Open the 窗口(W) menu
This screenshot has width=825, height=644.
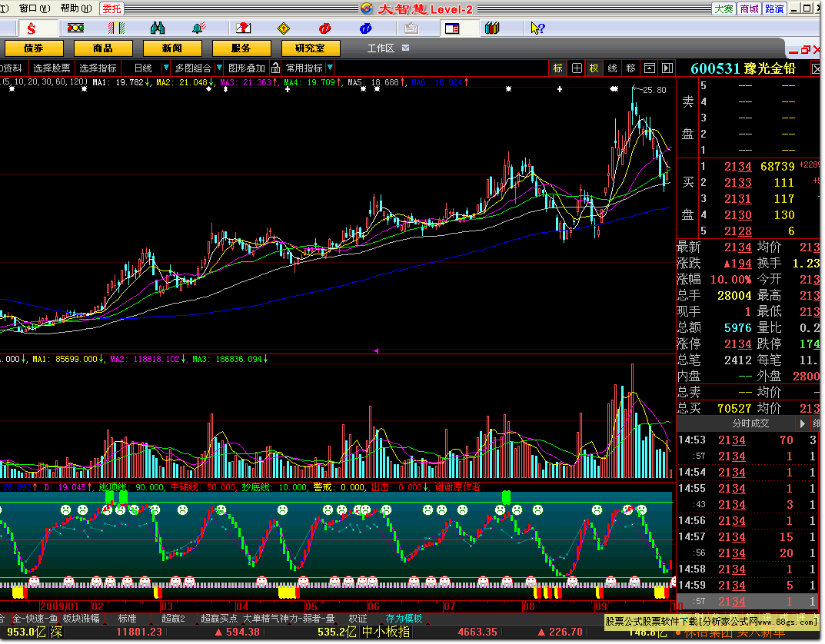(34, 8)
